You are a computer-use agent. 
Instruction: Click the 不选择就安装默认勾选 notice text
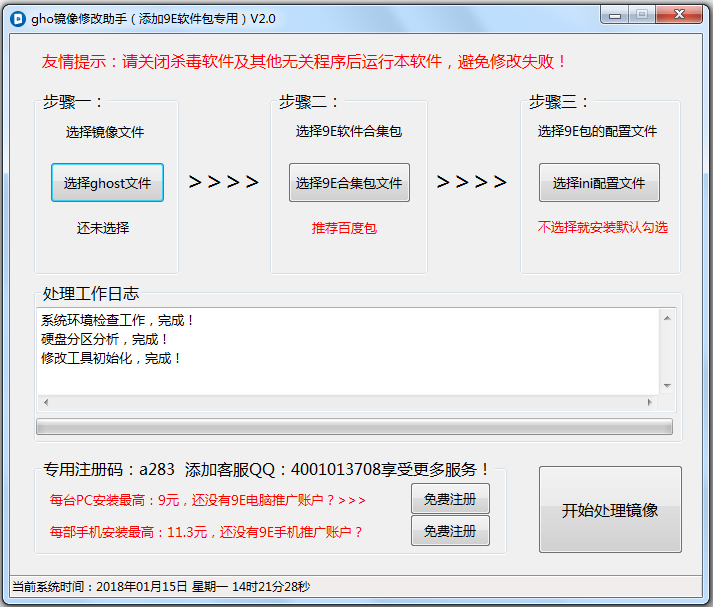[602, 228]
